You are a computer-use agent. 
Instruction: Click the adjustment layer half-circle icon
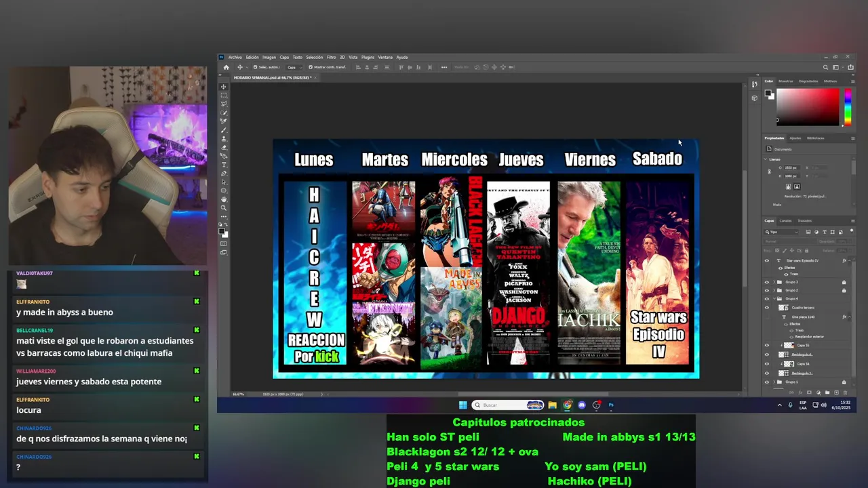tap(818, 392)
